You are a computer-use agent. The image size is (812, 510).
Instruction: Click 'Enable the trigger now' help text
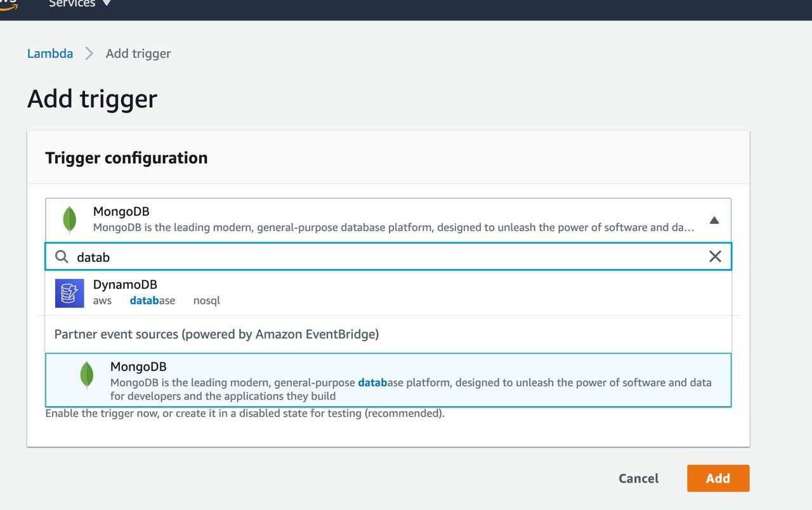245,414
